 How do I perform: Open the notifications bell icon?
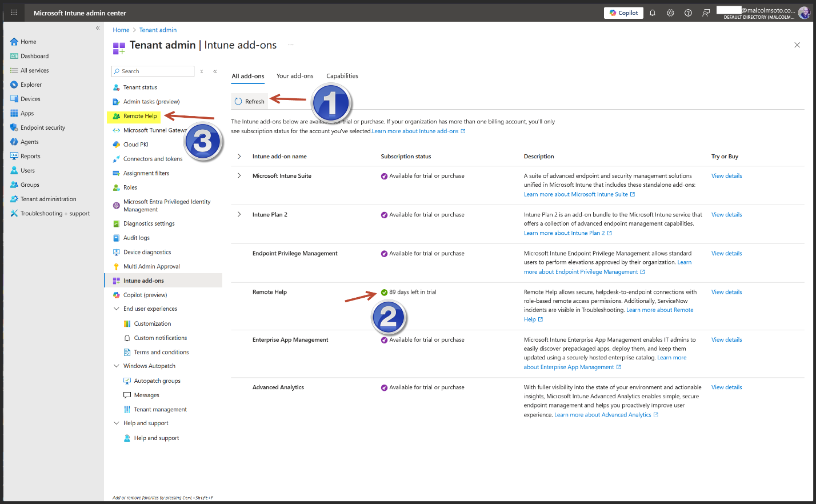click(653, 13)
